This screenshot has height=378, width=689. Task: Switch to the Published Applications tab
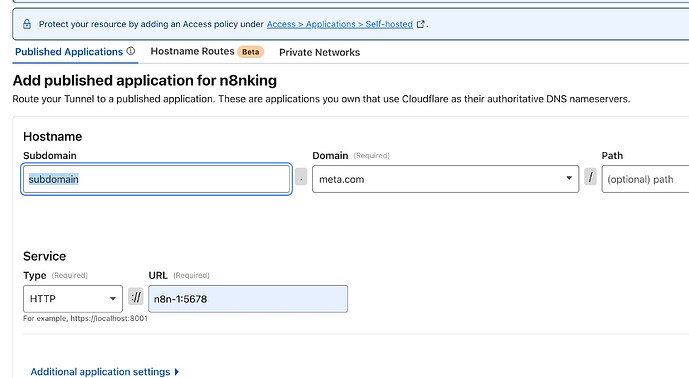click(69, 52)
